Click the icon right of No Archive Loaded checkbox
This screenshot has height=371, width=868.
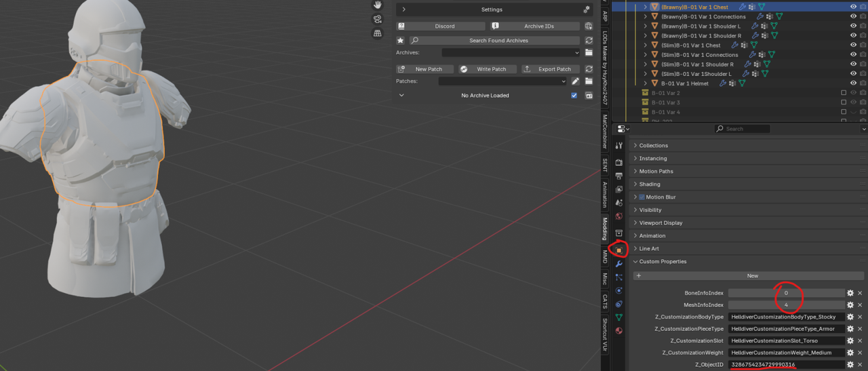[589, 96]
